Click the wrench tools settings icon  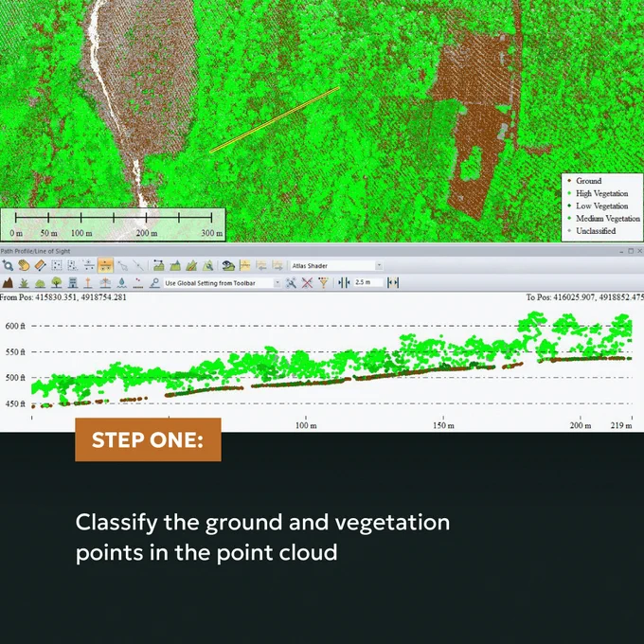tap(291, 282)
